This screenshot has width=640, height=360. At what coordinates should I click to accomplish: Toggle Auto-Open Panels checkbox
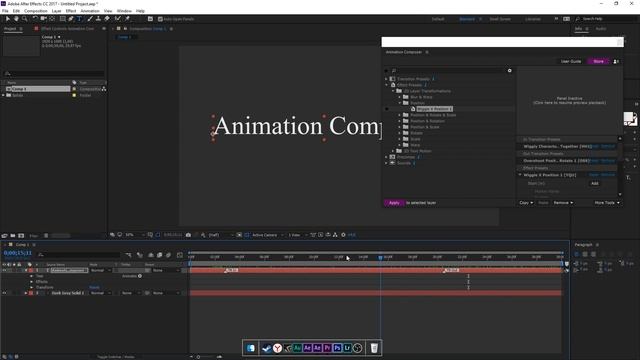tap(160, 19)
